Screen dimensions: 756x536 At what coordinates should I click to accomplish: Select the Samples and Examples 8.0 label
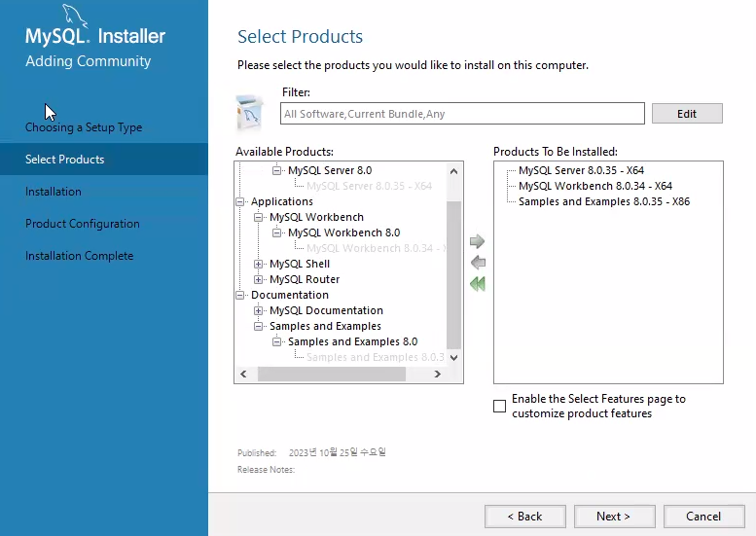click(352, 341)
